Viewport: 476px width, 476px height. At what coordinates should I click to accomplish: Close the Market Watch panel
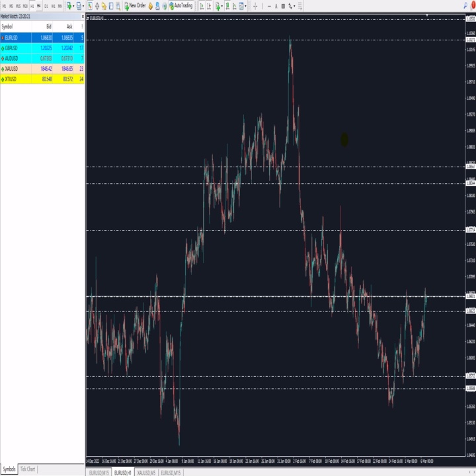(83, 17)
